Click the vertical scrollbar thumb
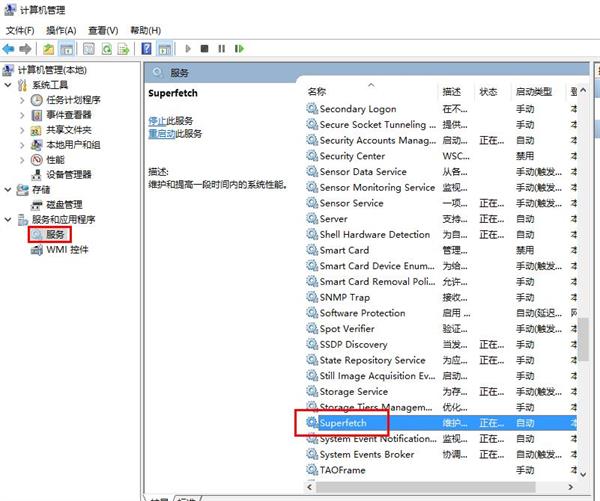This screenshot has width=600, height=501. coord(583,339)
